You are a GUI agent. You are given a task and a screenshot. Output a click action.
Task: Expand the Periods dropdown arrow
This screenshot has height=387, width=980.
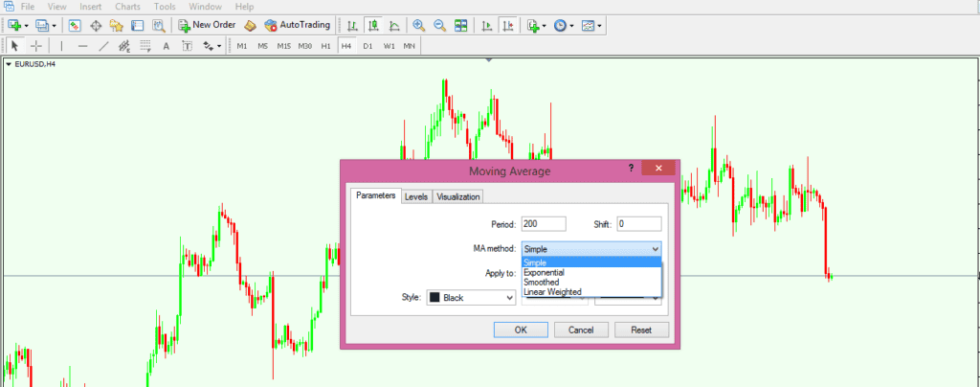pyautogui.click(x=571, y=26)
